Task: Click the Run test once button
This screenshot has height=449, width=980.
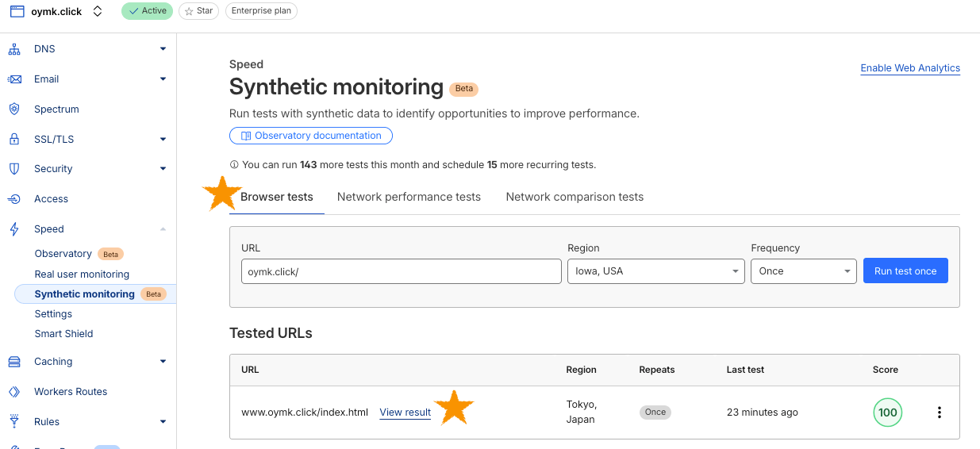Action: 905,271
